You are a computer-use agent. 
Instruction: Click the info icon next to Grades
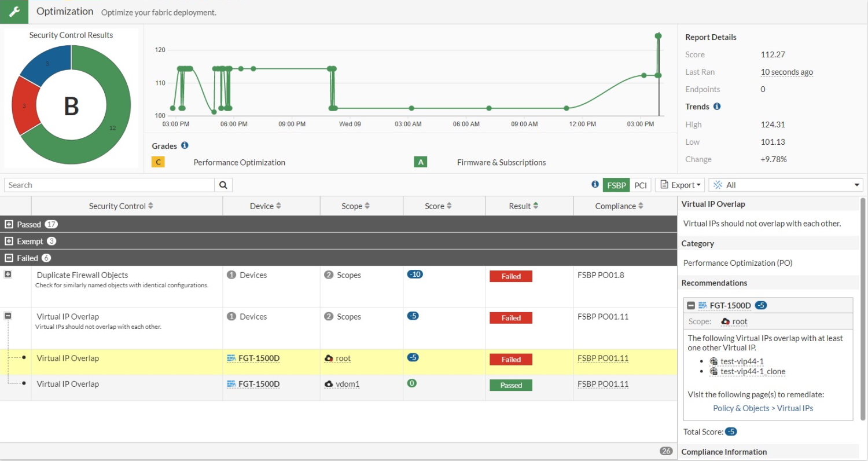pos(185,146)
